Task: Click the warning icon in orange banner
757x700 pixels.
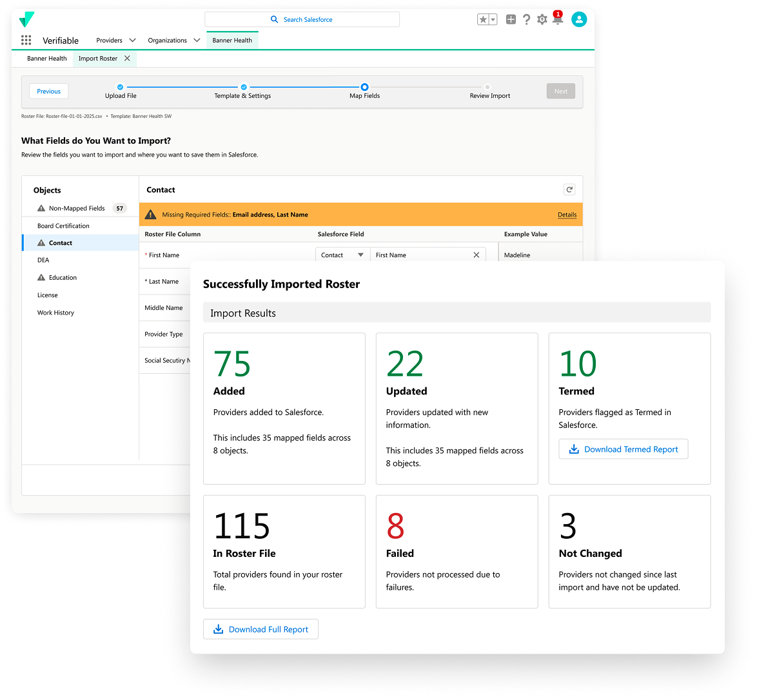Action: coord(151,215)
